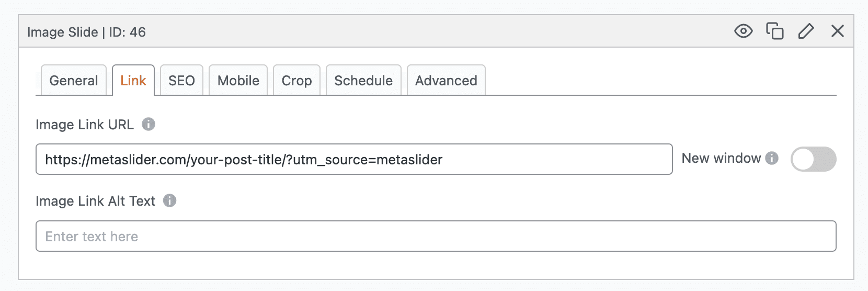Viewport: 868px width, 291px height.
Task: Open the SEO tab
Action: (181, 81)
